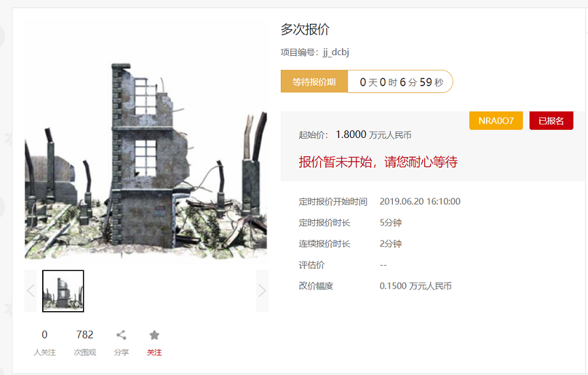Click the star 关注 icon
Viewport: 588px width, 375px height.
pyautogui.click(x=154, y=335)
